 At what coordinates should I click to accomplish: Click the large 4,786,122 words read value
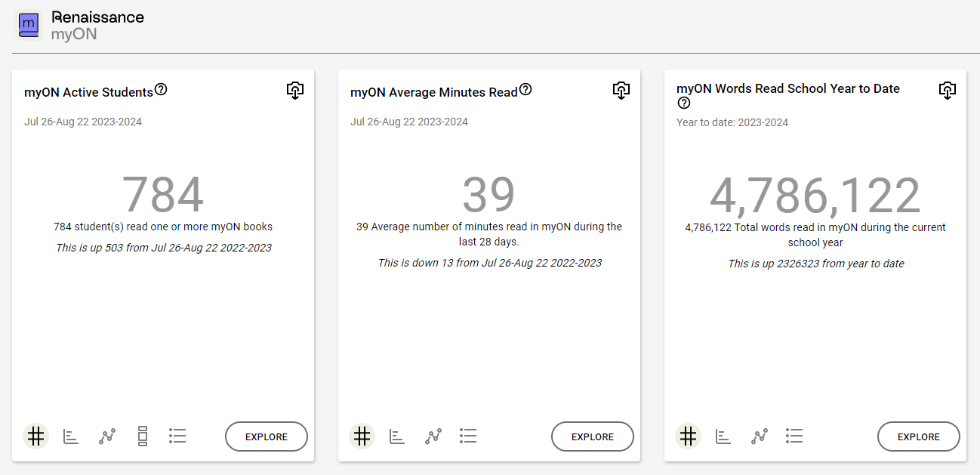coord(815,196)
